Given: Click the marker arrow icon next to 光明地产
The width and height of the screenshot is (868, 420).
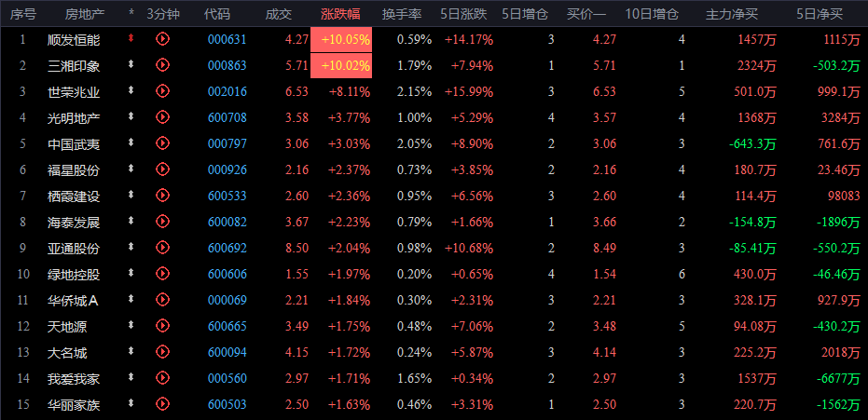Looking at the screenshot, I should coord(131,117).
